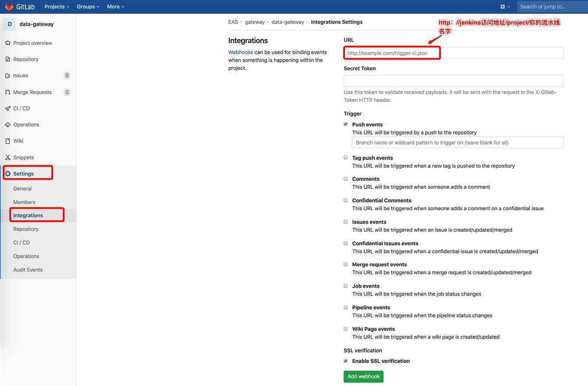Click the Wiki book icon
The image size is (588, 386).
7,141
